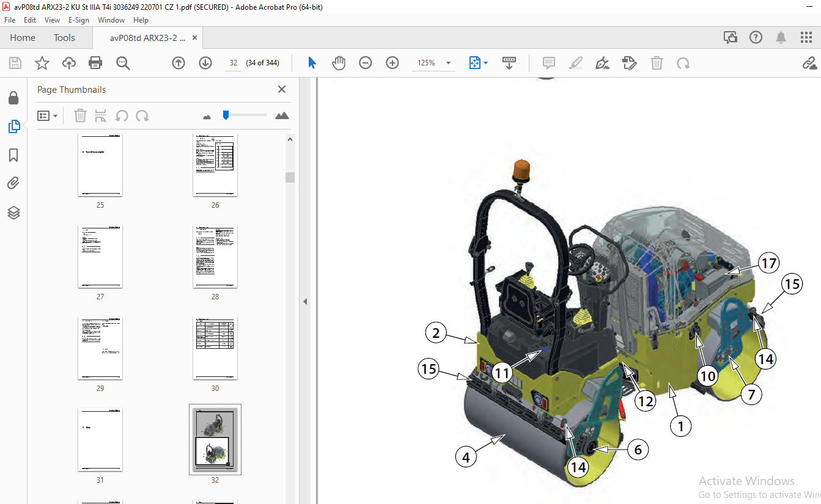Activate the selection arrow tool
This screenshot has width=821, height=504.
pyautogui.click(x=312, y=63)
